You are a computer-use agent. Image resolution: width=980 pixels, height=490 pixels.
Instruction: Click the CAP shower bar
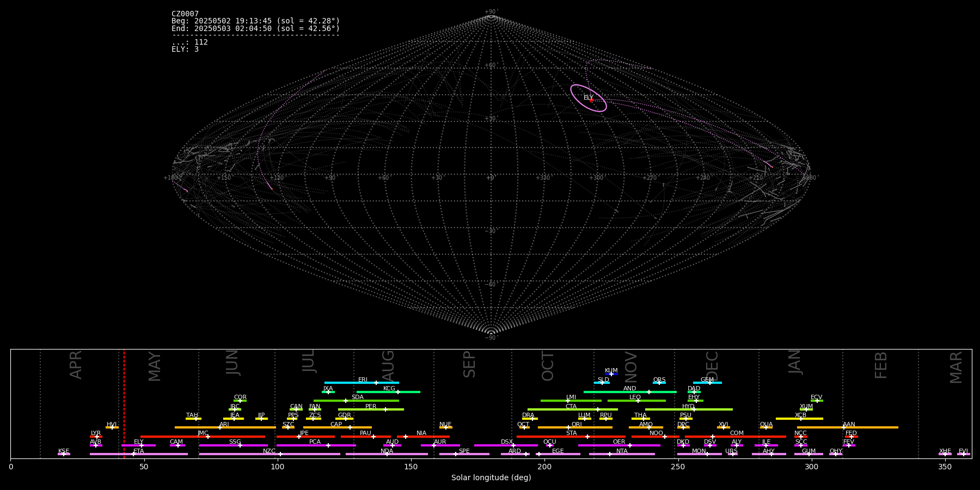click(338, 427)
